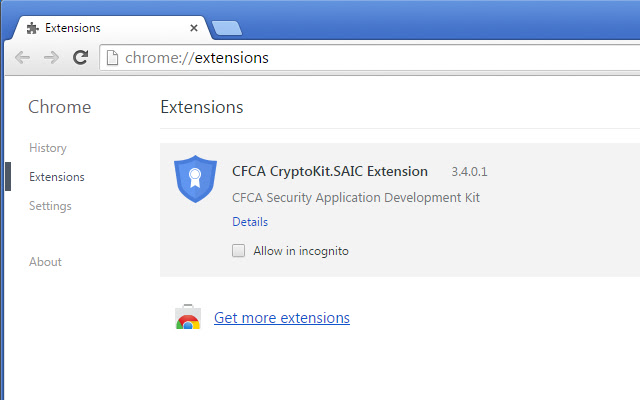The image size is (640, 400).
Task: Click the Chrome Web Store icon
Action: (187, 318)
